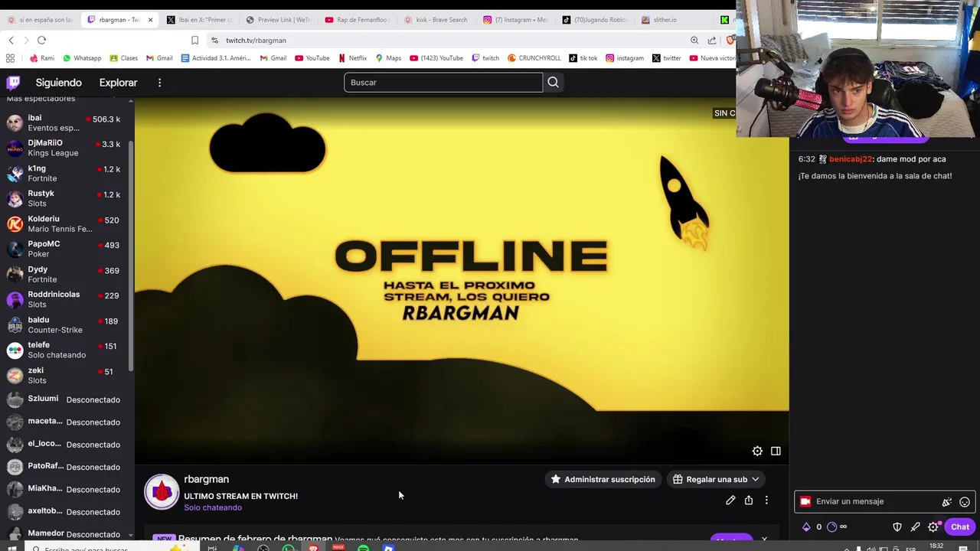The image size is (980, 551).
Task: Open the three-dot menu beside Explorar
Action: point(159,83)
